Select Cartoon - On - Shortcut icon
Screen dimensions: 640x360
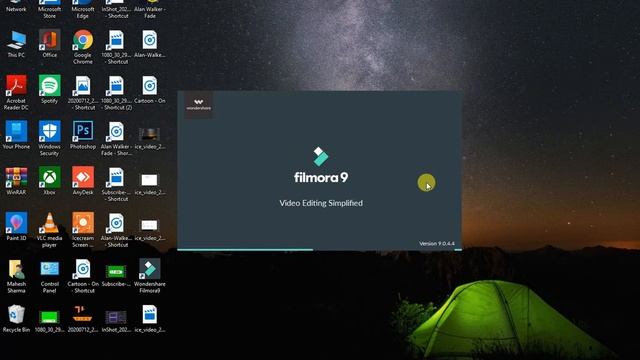[83, 276]
